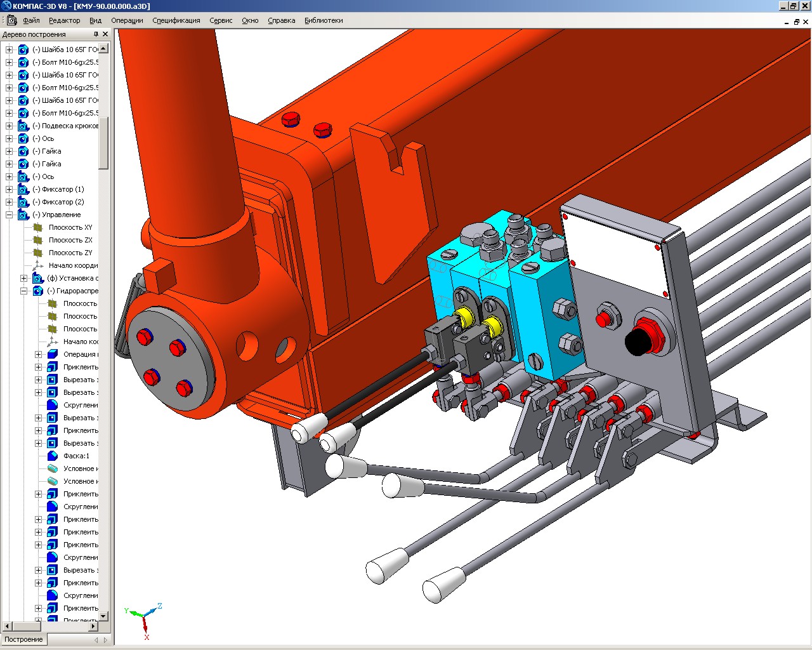Image resolution: width=812 pixels, height=650 pixels.
Task: Select the Подвеска крюковая assembly icon
Action: 23,126
